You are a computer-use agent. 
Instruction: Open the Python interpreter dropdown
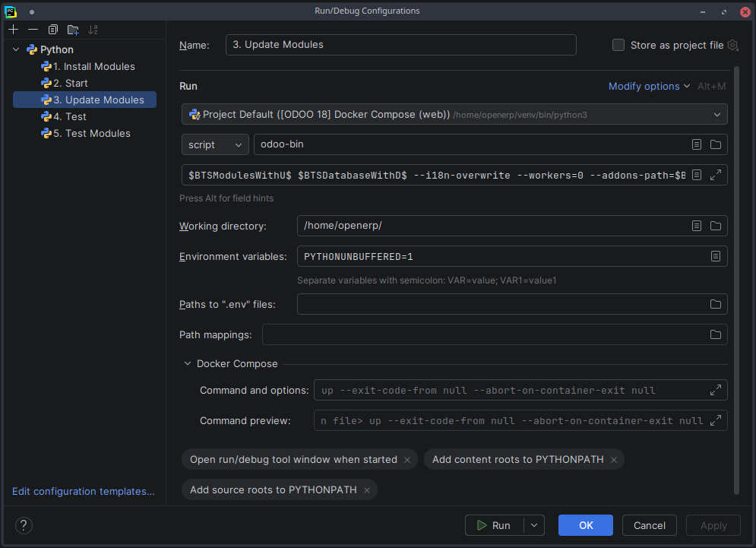click(x=454, y=114)
